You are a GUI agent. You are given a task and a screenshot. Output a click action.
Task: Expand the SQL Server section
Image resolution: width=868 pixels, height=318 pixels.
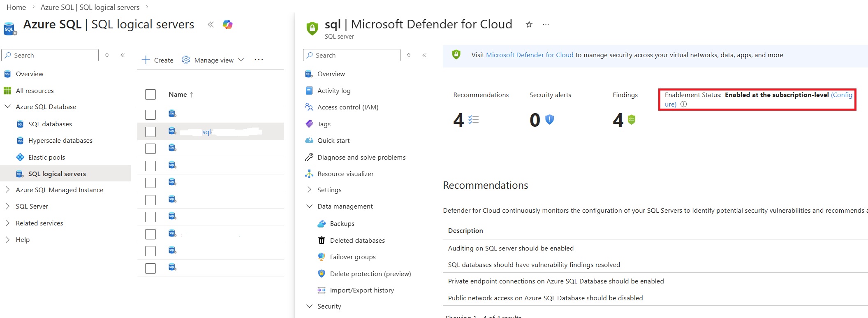point(7,206)
